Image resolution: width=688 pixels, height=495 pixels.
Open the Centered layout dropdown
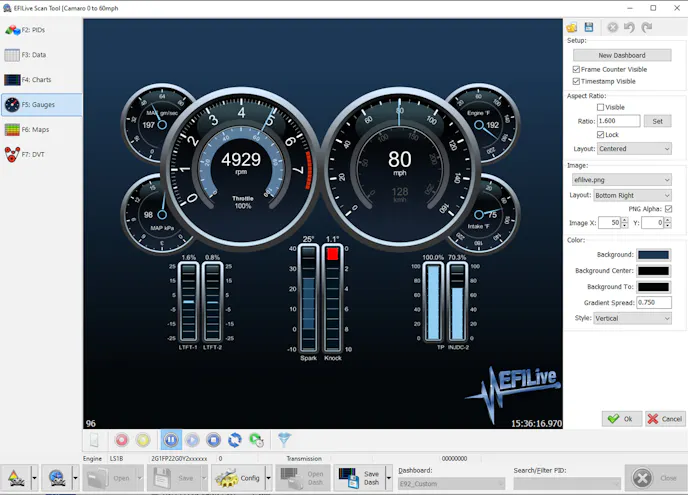pos(635,149)
